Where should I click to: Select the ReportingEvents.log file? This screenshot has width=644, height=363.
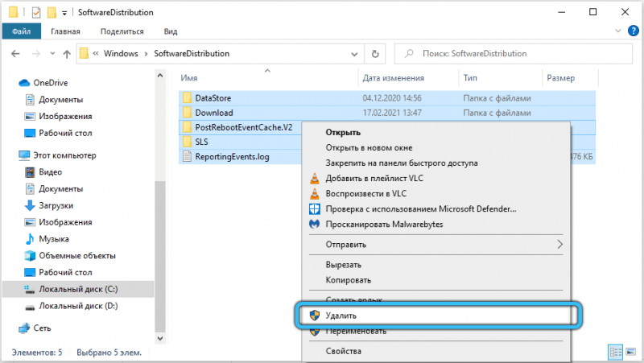(232, 156)
